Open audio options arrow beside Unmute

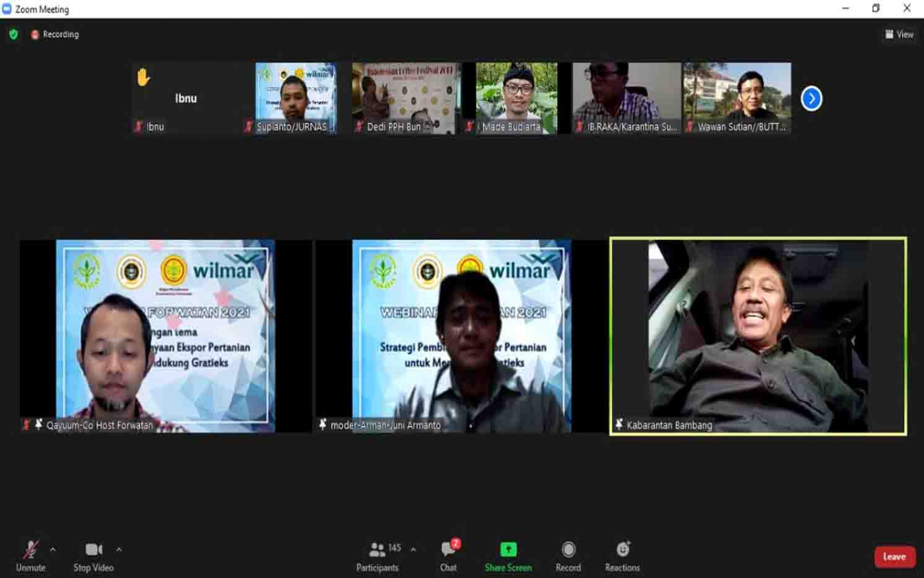53,549
